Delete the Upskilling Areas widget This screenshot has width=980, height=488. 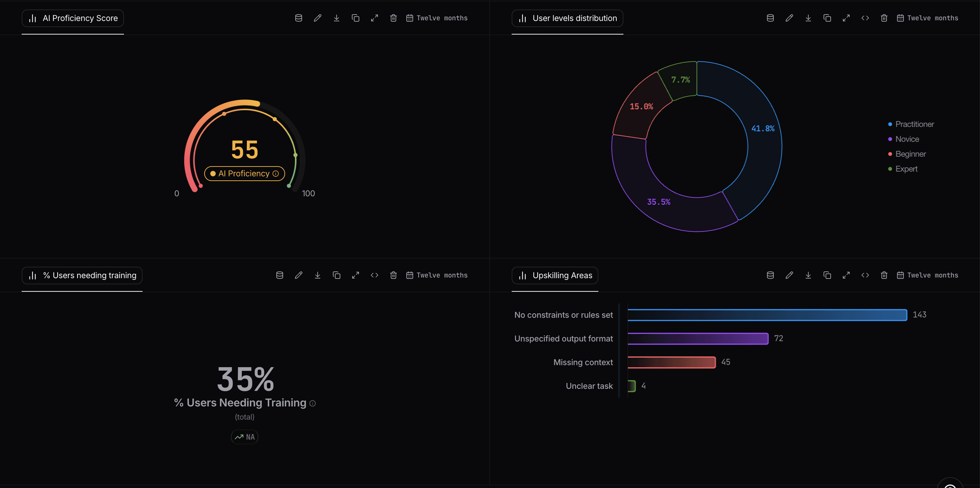[x=884, y=275]
